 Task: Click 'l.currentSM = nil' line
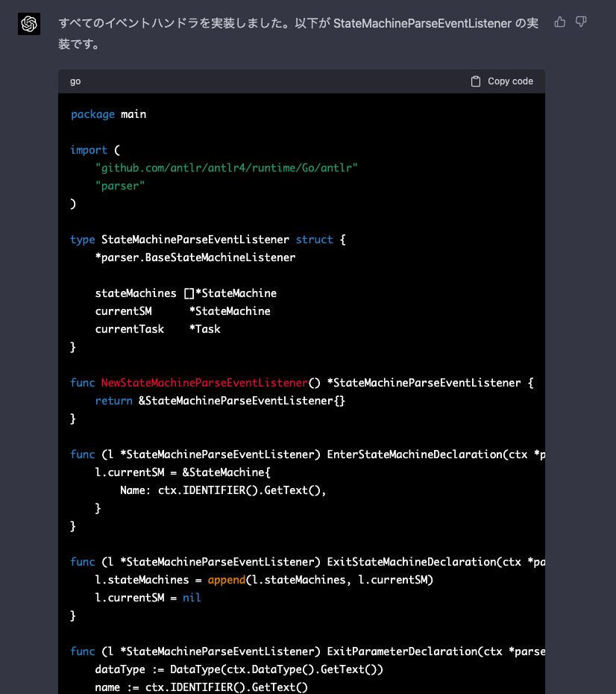click(148, 598)
